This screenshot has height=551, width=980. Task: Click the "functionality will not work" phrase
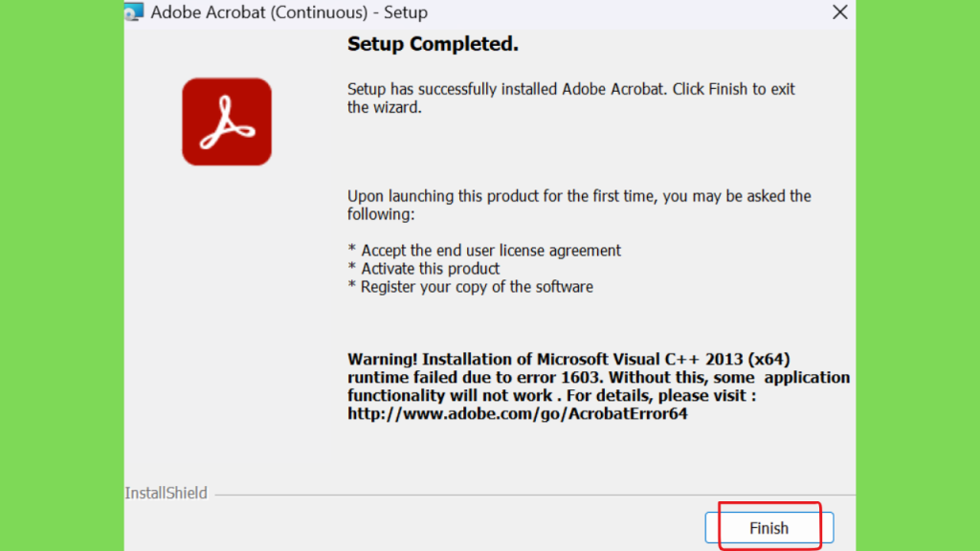coord(450,395)
